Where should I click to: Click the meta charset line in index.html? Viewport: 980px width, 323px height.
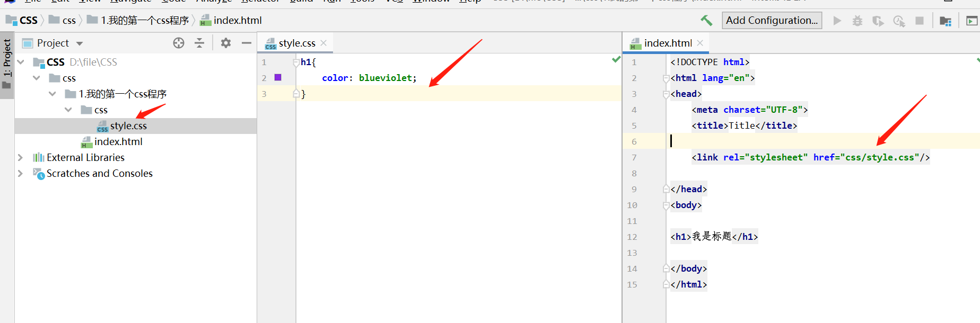click(749, 110)
